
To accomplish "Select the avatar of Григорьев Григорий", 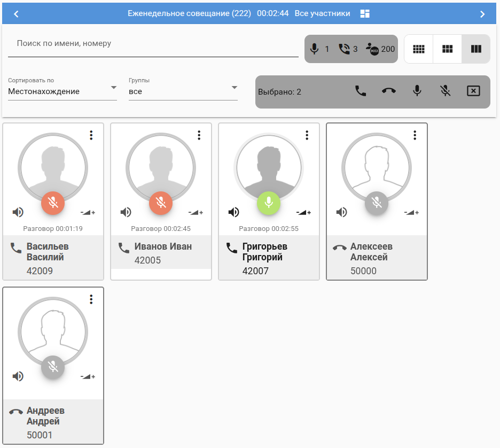I will pos(269,167).
